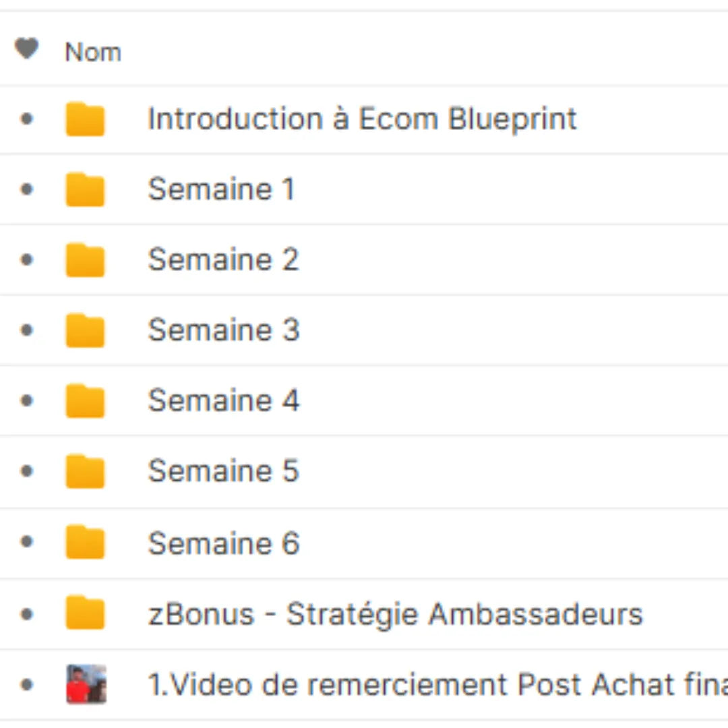Click the folder icon next to Semaine 1
The height and width of the screenshot is (728, 728).
(85, 189)
